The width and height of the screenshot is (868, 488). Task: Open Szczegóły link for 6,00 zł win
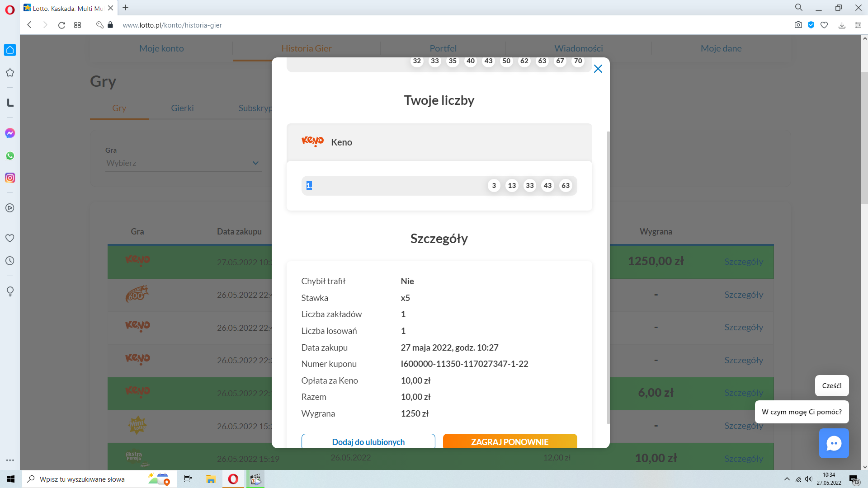(743, 393)
